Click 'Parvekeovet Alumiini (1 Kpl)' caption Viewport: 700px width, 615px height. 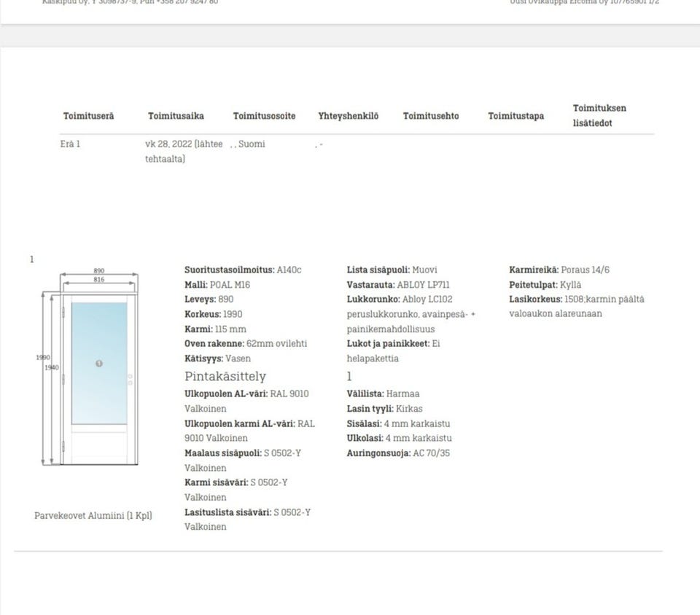click(93, 516)
